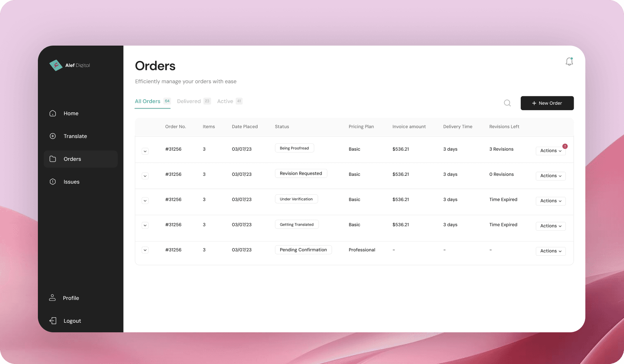Click the red alert badge on Actions
Screen dimensions: 624x364
point(565,146)
